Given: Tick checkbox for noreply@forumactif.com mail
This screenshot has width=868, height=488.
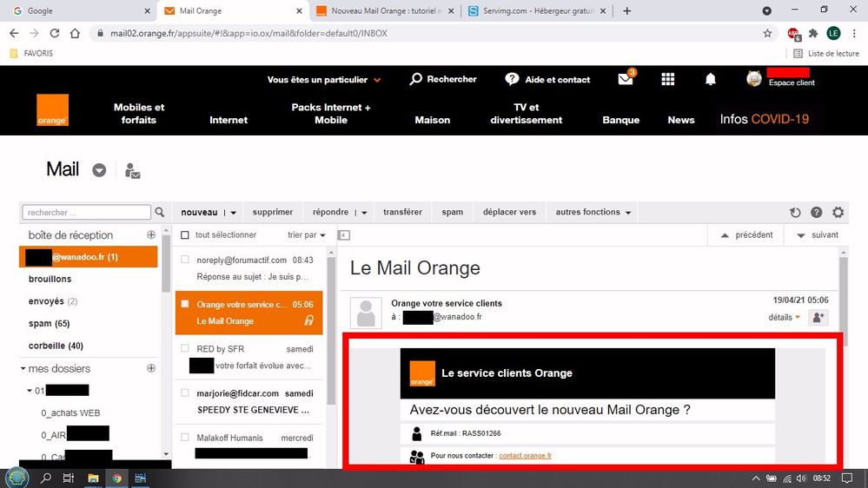Looking at the screenshot, I should click(x=185, y=260).
